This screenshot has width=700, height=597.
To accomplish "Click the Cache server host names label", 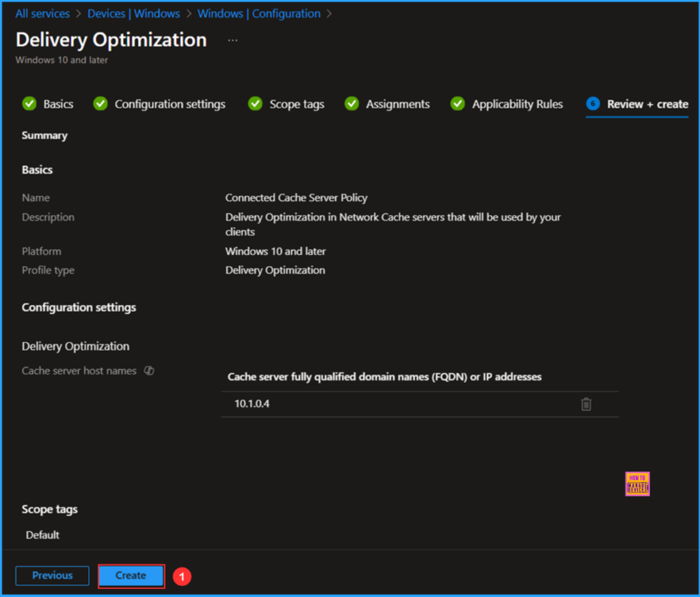I will pyautogui.click(x=79, y=371).
